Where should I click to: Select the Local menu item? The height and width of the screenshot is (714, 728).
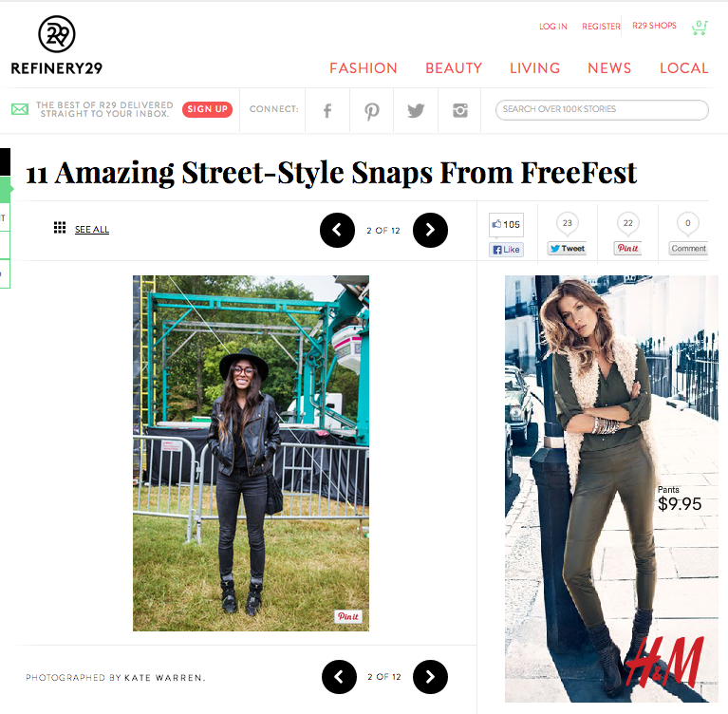(x=684, y=68)
